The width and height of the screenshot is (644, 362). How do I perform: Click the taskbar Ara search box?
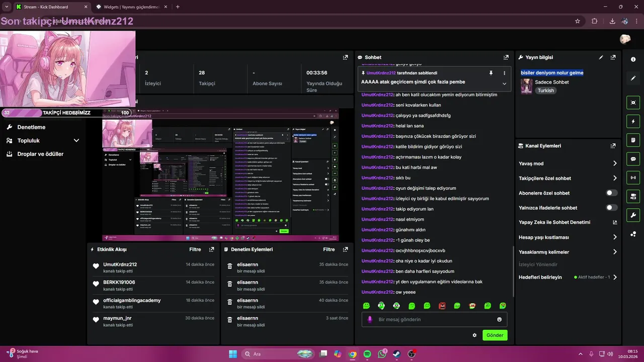click(x=278, y=354)
